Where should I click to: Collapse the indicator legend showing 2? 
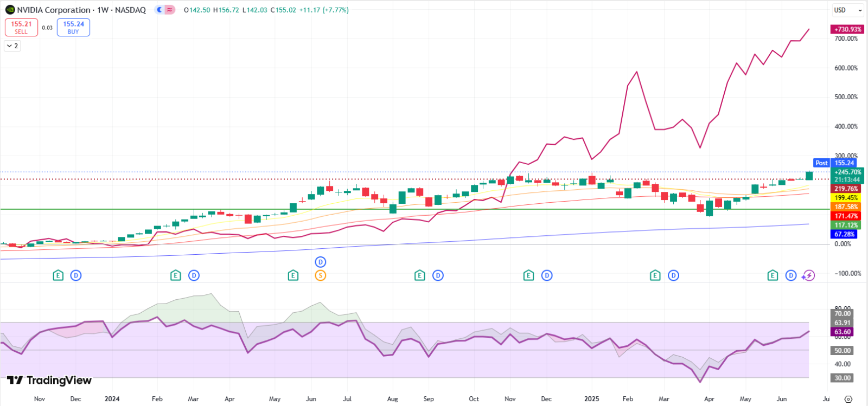point(12,46)
